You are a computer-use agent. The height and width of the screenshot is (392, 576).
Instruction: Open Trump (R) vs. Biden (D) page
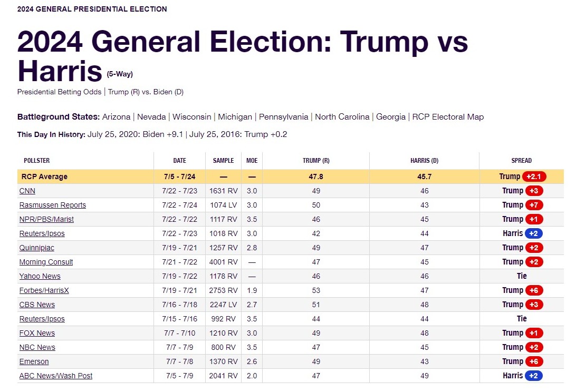point(146,92)
